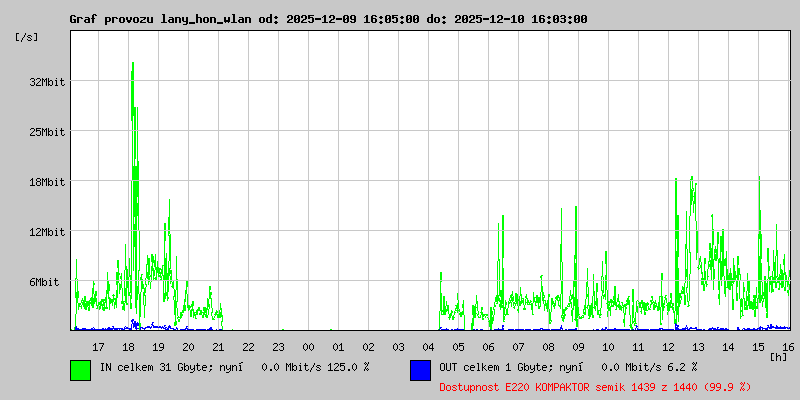
Task: Click the '12Mbit' y-axis label
Action: tap(47, 232)
